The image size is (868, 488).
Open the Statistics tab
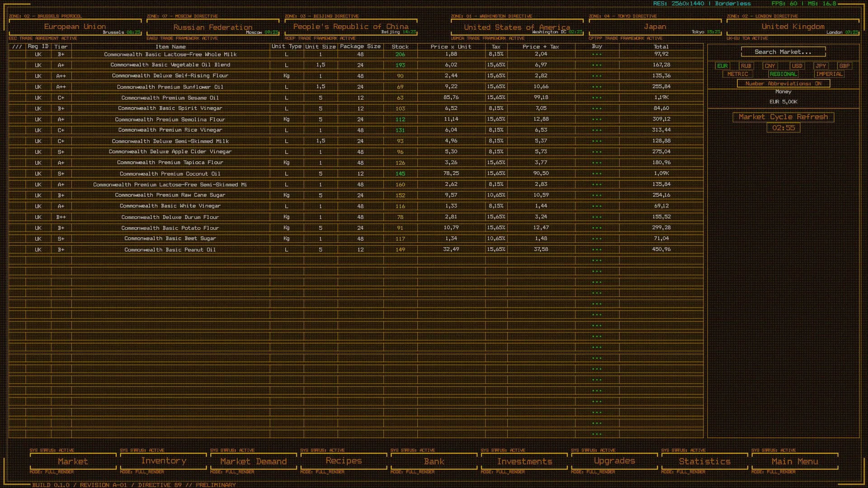704,461
